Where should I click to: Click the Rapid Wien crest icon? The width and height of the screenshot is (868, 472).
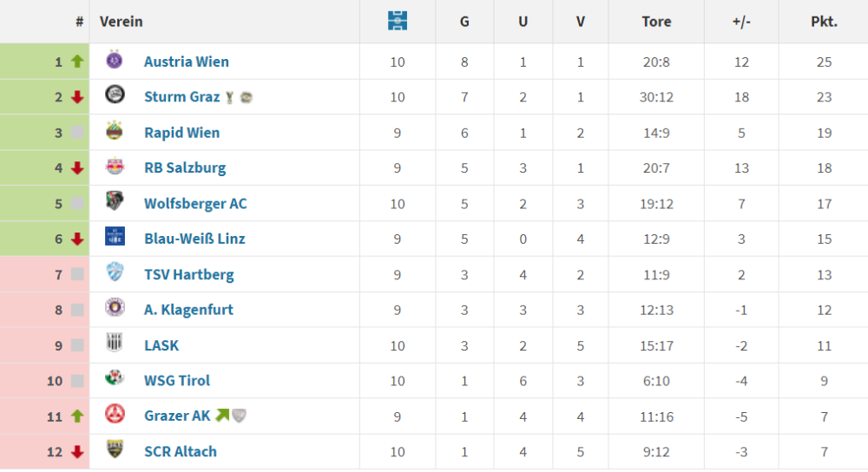pos(115,132)
